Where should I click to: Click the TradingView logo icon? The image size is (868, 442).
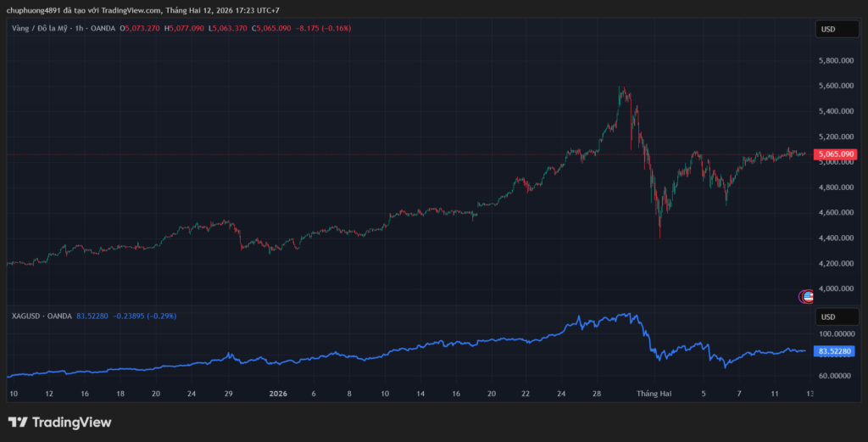tap(19, 422)
